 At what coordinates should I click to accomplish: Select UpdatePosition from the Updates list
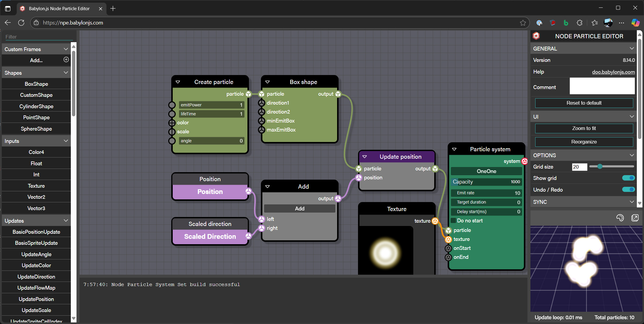36,299
